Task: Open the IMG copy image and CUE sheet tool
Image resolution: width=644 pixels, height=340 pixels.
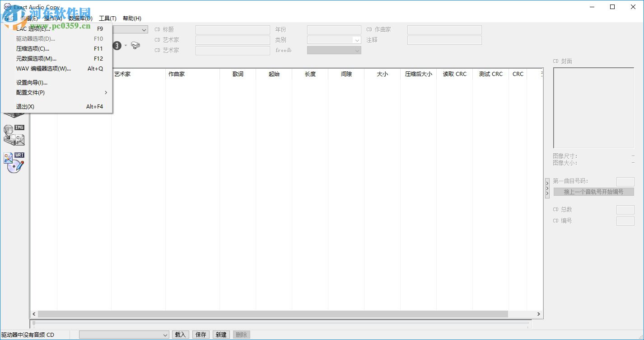Action: click(14, 135)
